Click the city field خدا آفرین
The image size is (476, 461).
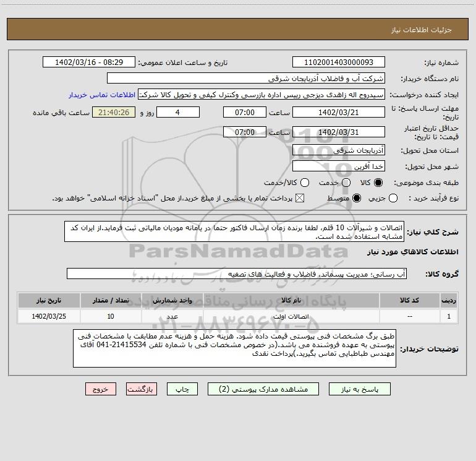click(339, 166)
